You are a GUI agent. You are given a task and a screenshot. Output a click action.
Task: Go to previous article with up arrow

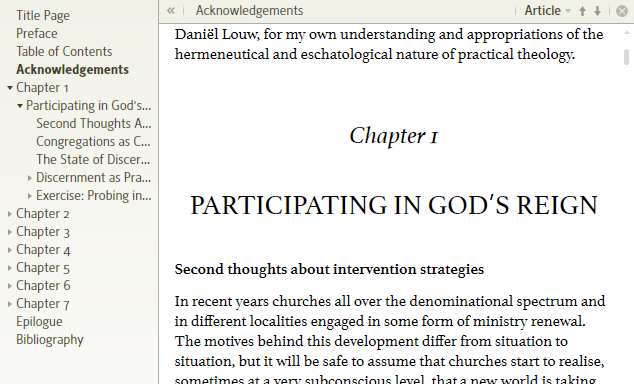(x=582, y=11)
